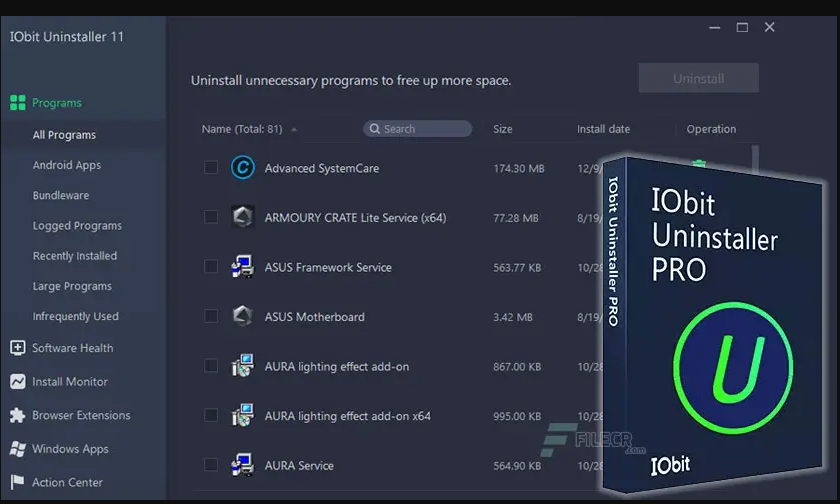Tick the Advanced SystemCare checkbox

point(211,167)
